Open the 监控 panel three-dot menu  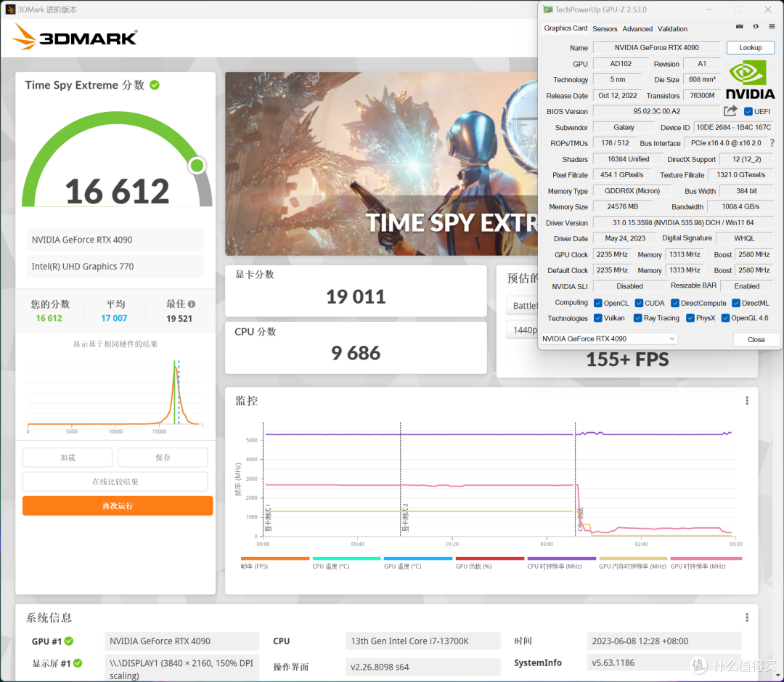747,401
